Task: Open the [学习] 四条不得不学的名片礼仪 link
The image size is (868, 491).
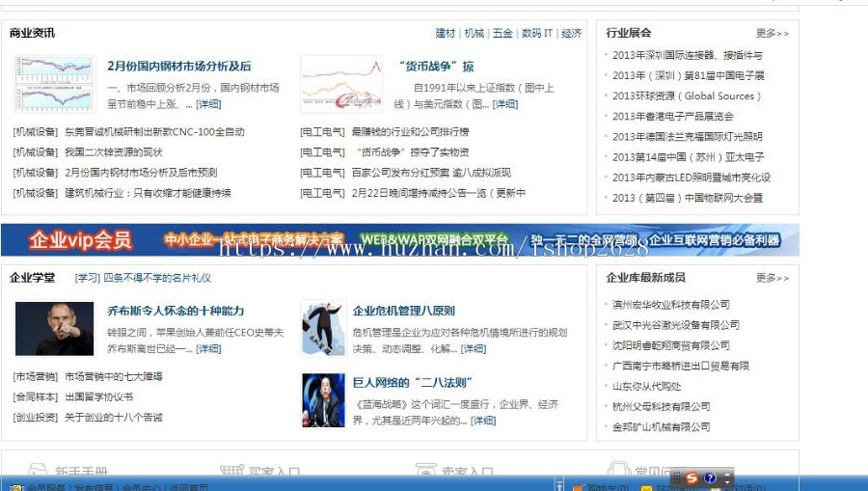Action: point(143,278)
